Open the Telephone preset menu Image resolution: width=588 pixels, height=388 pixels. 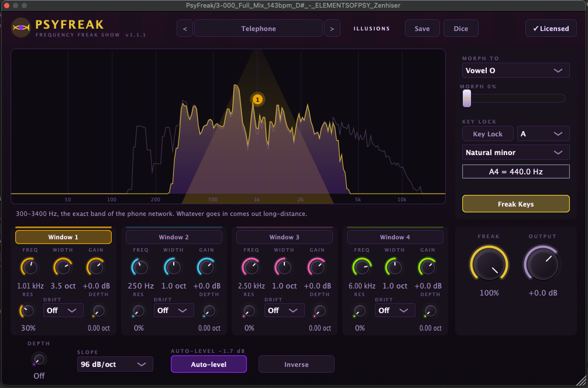(x=259, y=29)
